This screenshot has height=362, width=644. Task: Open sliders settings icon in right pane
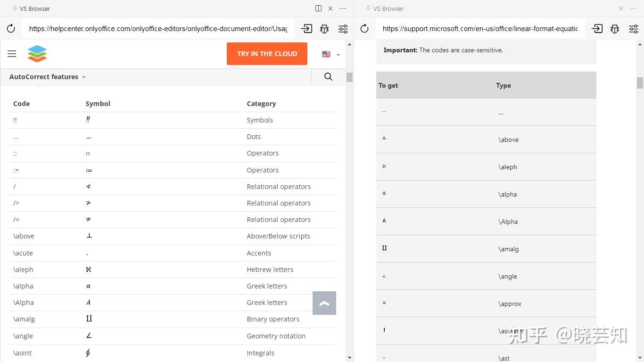coord(634,29)
